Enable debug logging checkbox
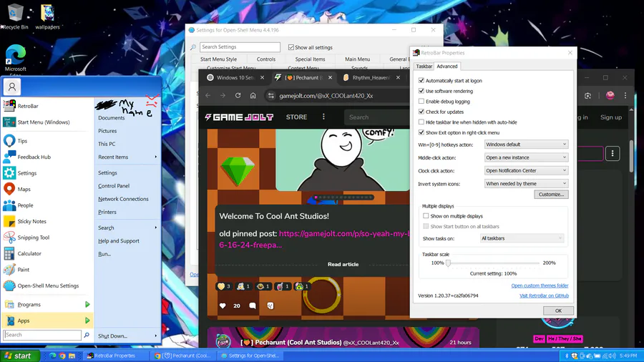This screenshot has height=362, width=644. 421,101
